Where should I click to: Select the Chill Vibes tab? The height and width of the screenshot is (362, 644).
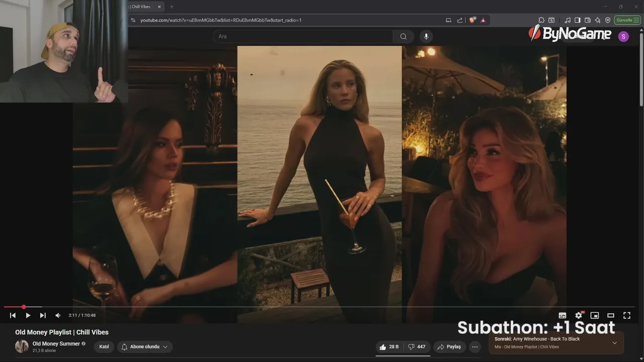[x=141, y=7]
